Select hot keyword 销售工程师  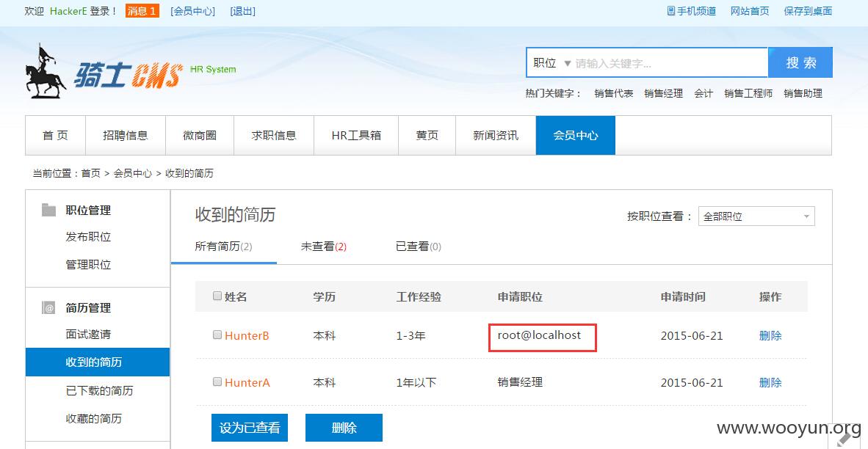pos(748,93)
